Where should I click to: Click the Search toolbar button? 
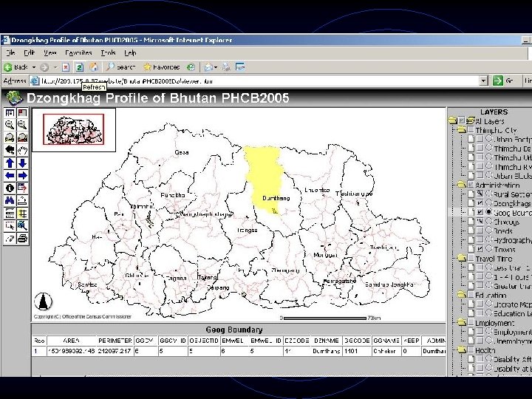point(120,67)
